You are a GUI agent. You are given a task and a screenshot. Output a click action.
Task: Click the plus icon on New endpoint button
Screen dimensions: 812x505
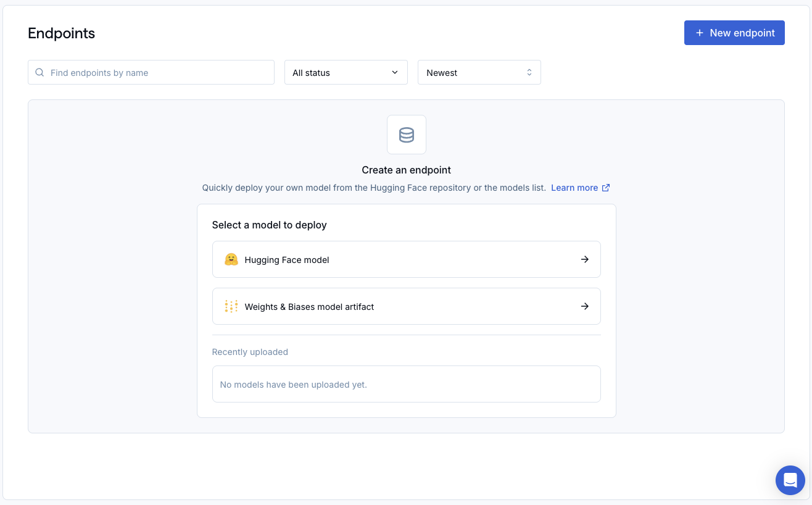click(x=699, y=33)
